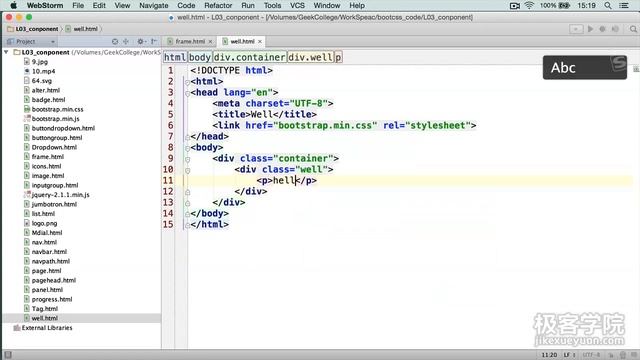Viewport: 640px width, 360px height.
Task: Click fold end marker on line 14
Action: pos(187,213)
